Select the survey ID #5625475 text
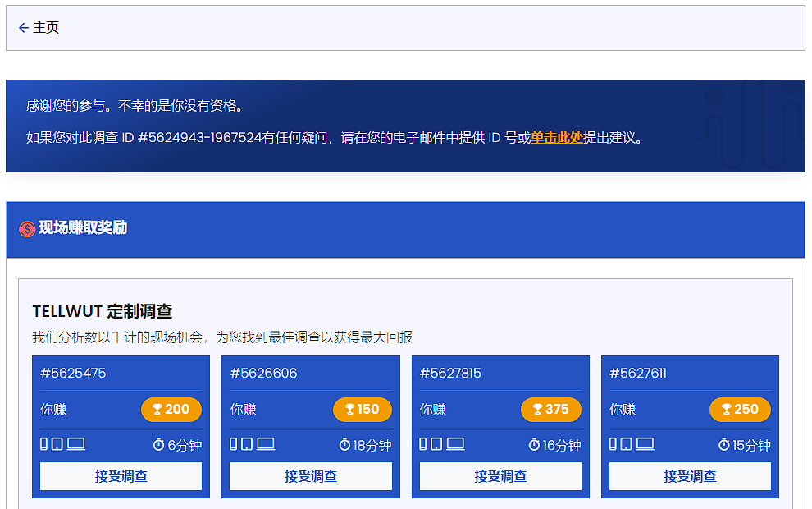812x509 pixels. (x=73, y=374)
